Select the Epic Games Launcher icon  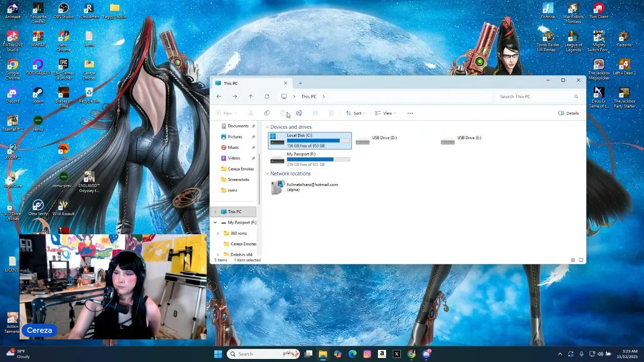tap(63, 69)
